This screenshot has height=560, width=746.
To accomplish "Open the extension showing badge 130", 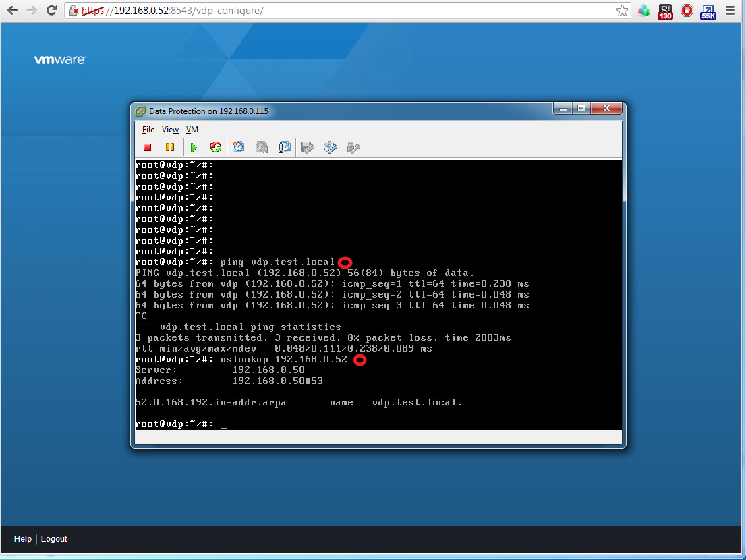I will click(x=665, y=11).
